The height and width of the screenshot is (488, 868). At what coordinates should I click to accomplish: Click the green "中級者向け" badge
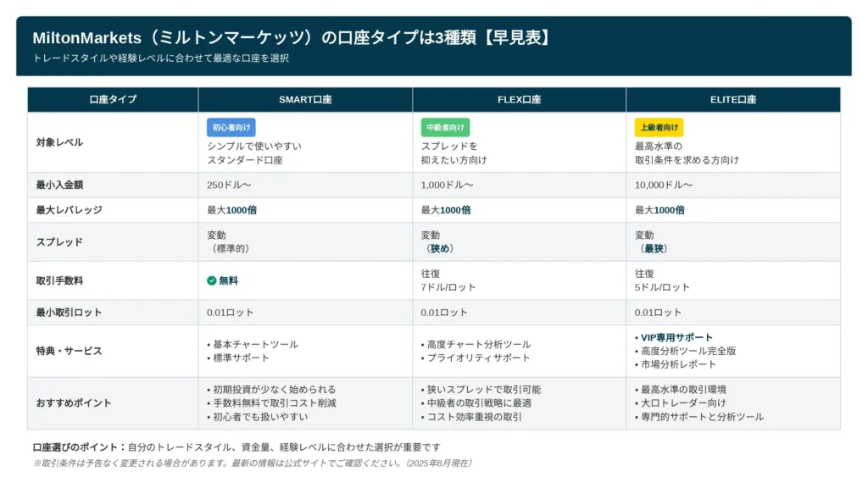coord(445,127)
